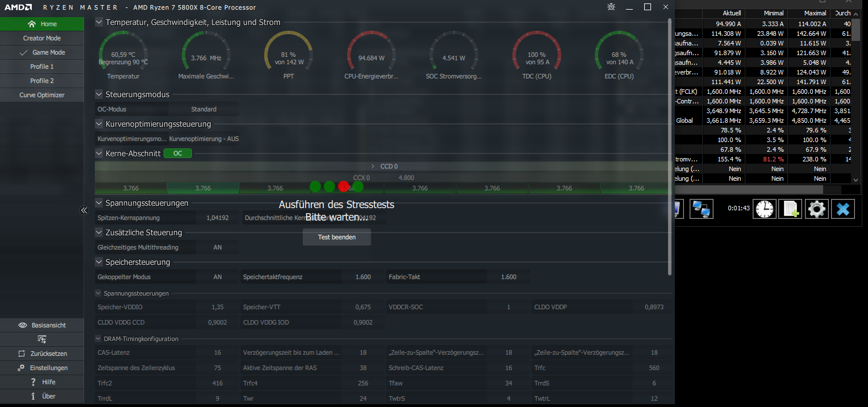
Task: Open the Home tab in Ryzen Master
Action: coord(42,24)
